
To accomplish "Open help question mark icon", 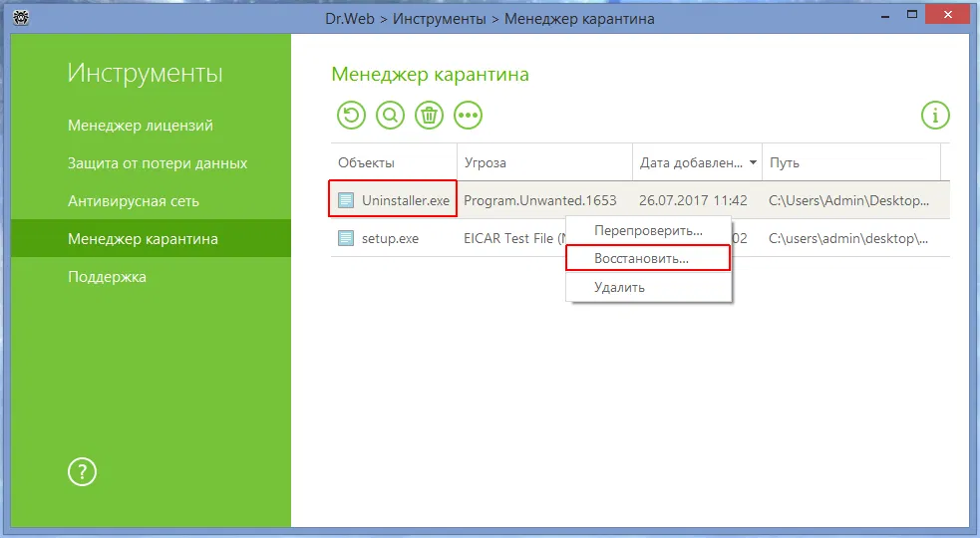I will point(82,472).
